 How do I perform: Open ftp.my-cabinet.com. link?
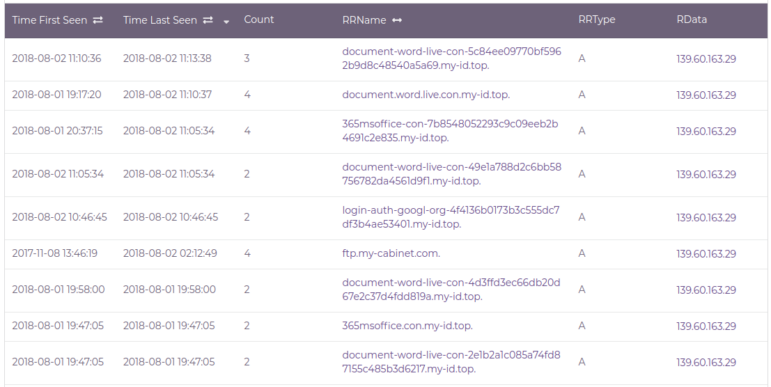(391, 253)
